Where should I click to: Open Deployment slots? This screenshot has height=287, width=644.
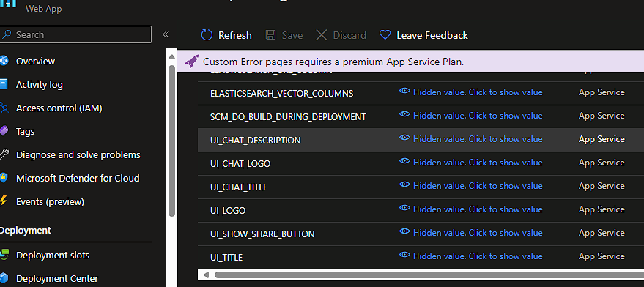pos(53,255)
